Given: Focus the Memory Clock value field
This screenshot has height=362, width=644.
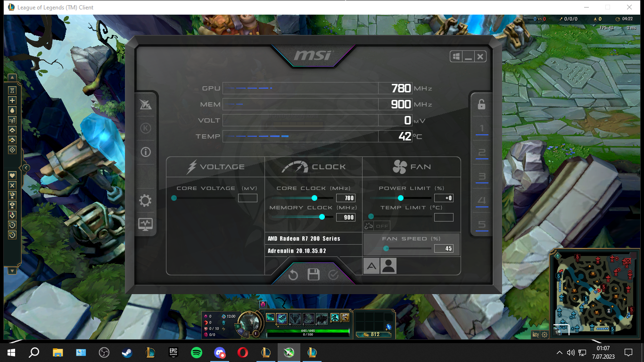Looking at the screenshot, I should pyautogui.click(x=346, y=217).
